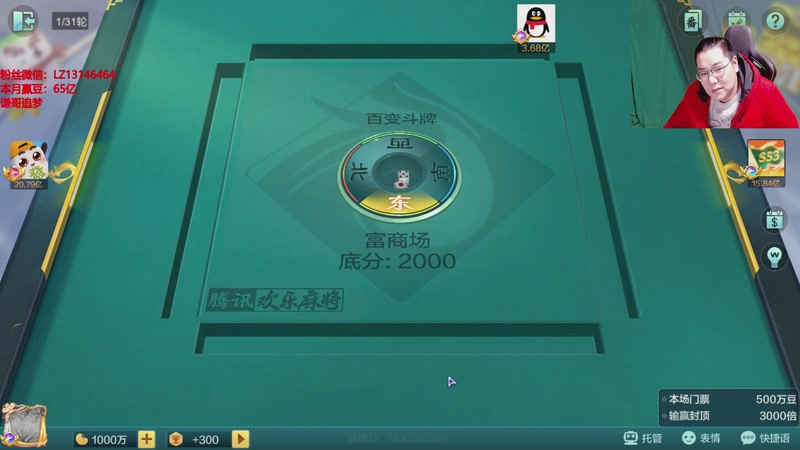Open the dollar task calendar icon
Image resolution: width=800 pixels, height=450 pixels.
774,220
